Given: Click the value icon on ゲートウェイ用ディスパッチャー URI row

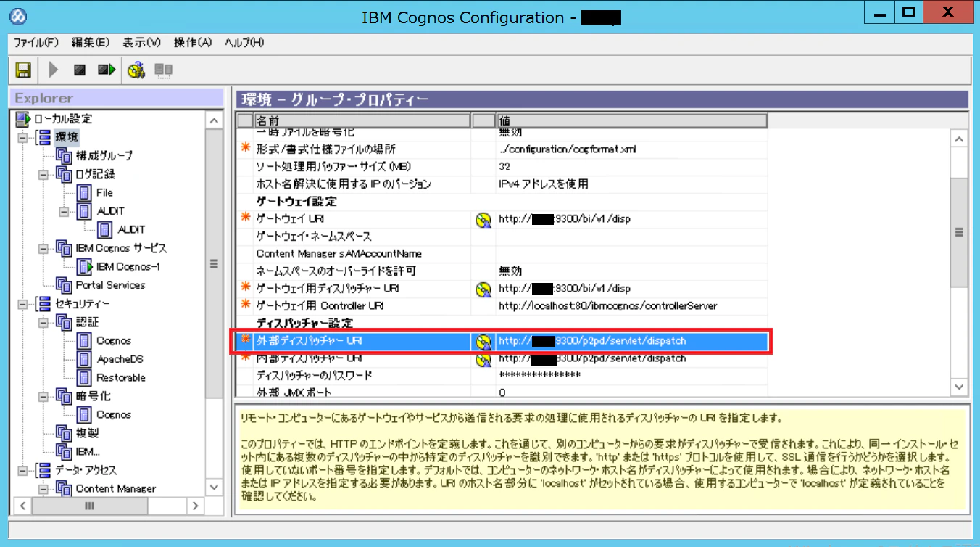Looking at the screenshot, I should pyautogui.click(x=483, y=289).
